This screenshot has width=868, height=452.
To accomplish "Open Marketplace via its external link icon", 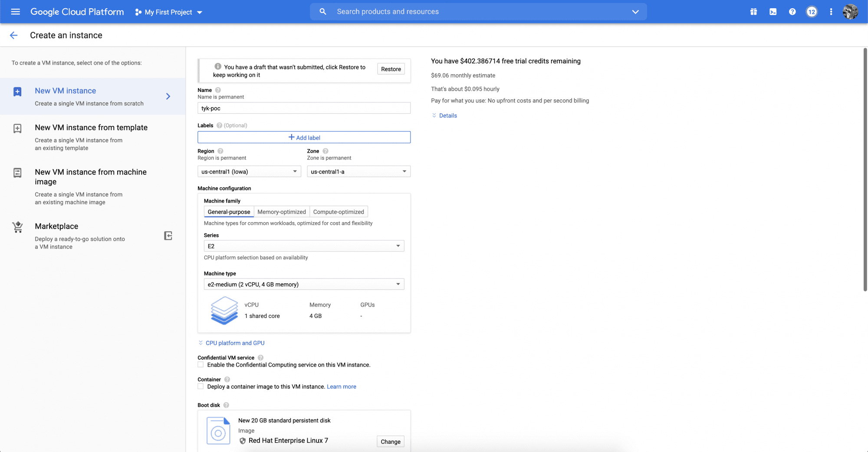I will (x=168, y=236).
